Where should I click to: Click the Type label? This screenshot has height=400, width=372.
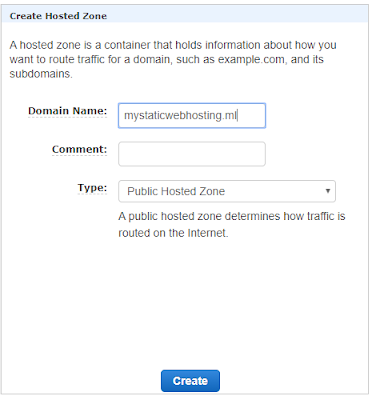pos(92,188)
